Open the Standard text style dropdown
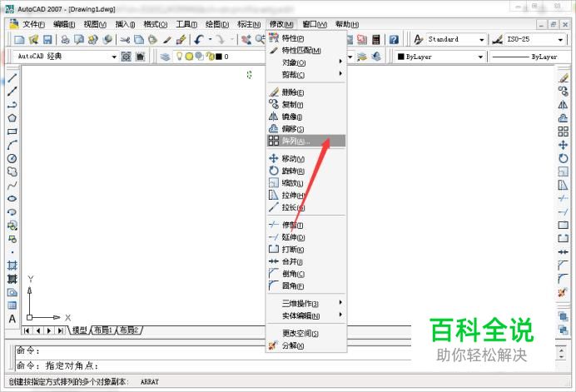Image resolution: width=576 pixels, height=392 pixels. tap(481, 39)
